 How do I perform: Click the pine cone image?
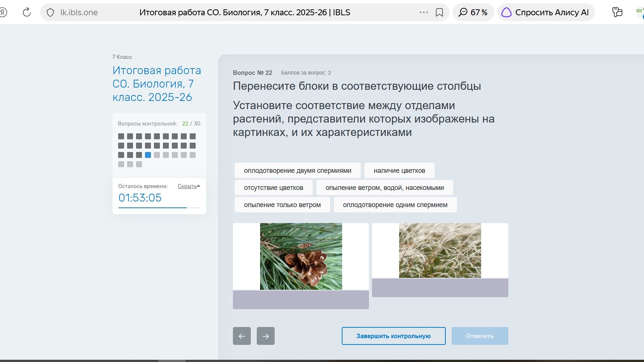(301, 256)
